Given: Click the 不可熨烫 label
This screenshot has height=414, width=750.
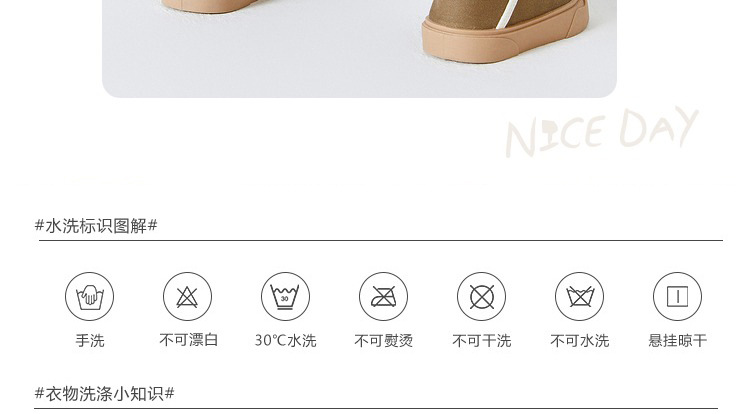Looking at the screenshot, I should (384, 340).
